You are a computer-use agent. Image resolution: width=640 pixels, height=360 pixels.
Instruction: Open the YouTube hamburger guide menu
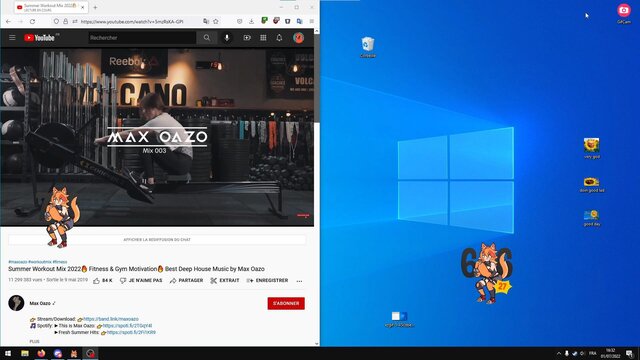point(12,38)
